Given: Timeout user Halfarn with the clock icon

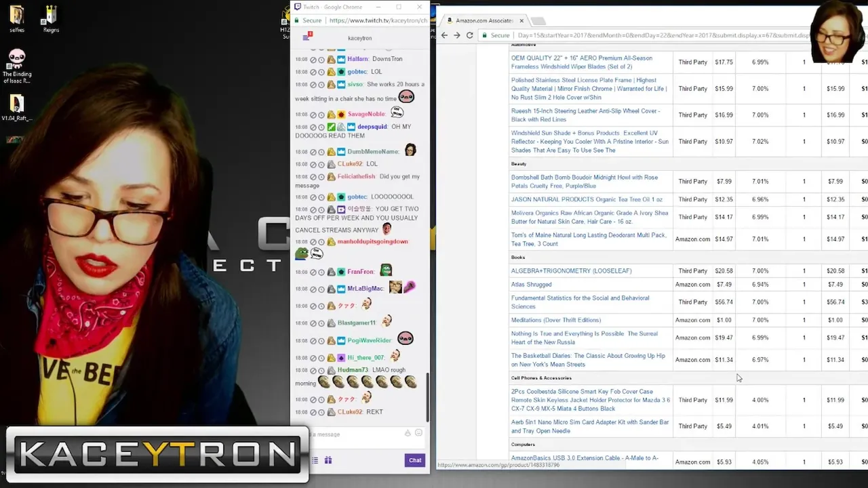Looking at the screenshot, I should click(x=321, y=59).
